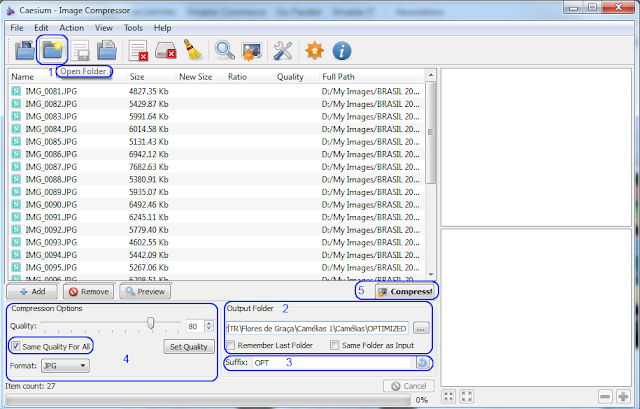Click the Remove button
This screenshot has width=640, height=409.
coord(89,291)
